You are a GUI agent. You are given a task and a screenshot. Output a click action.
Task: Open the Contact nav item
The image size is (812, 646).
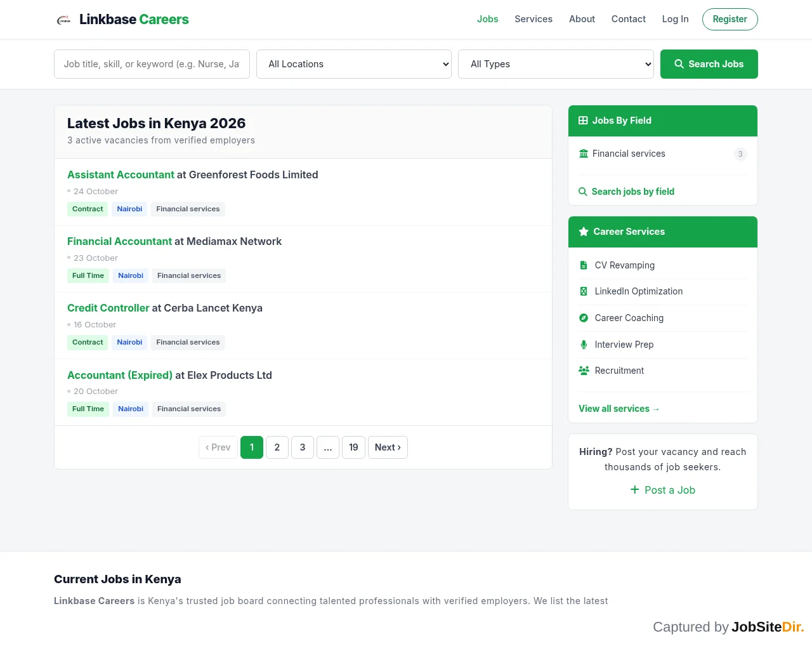click(629, 19)
